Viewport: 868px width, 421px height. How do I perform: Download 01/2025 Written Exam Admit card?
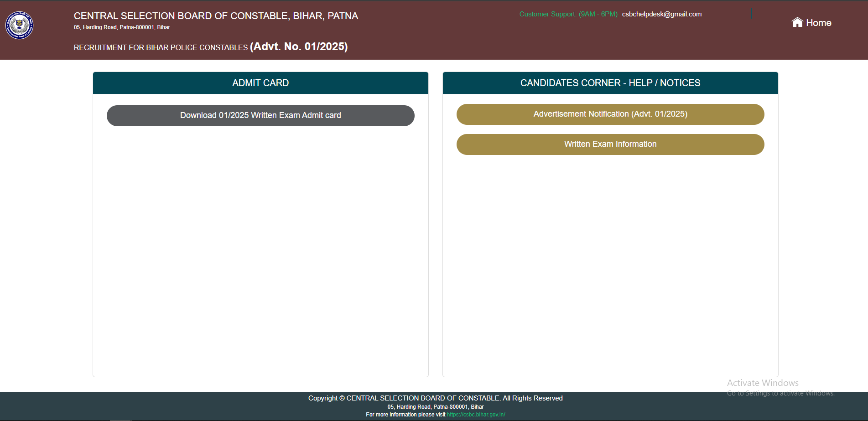260,116
